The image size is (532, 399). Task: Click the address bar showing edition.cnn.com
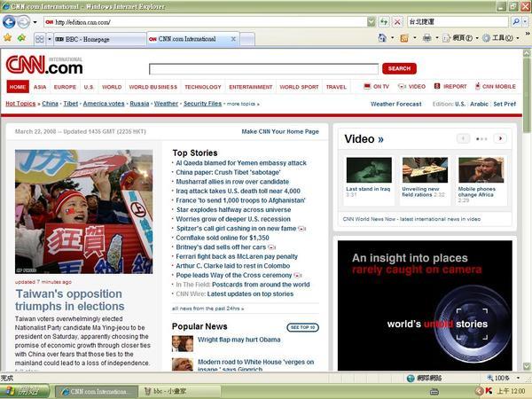coord(206,22)
